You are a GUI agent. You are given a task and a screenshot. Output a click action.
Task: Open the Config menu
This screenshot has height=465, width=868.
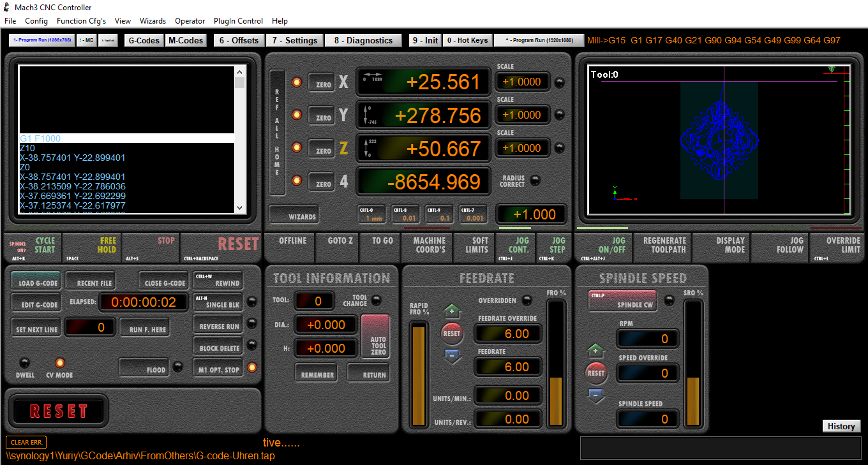point(36,21)
